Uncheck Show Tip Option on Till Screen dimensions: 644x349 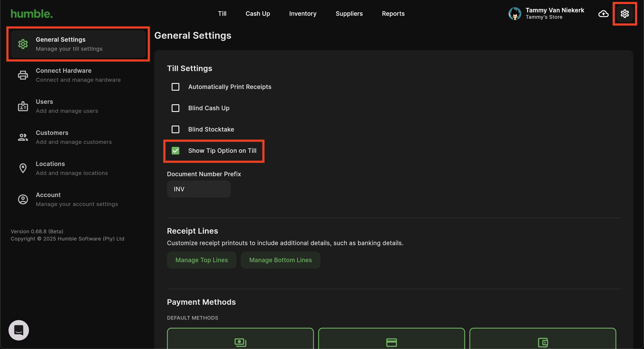tap(175, 151)
